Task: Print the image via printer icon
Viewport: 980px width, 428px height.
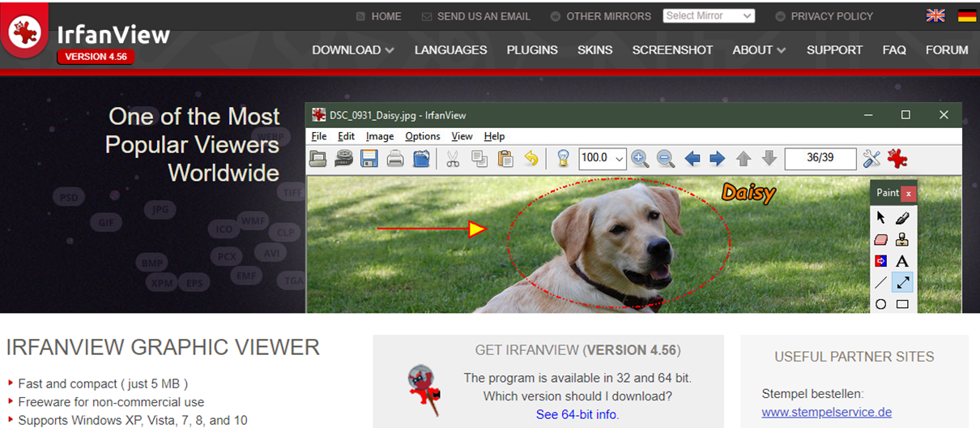Action: [395, 158]
